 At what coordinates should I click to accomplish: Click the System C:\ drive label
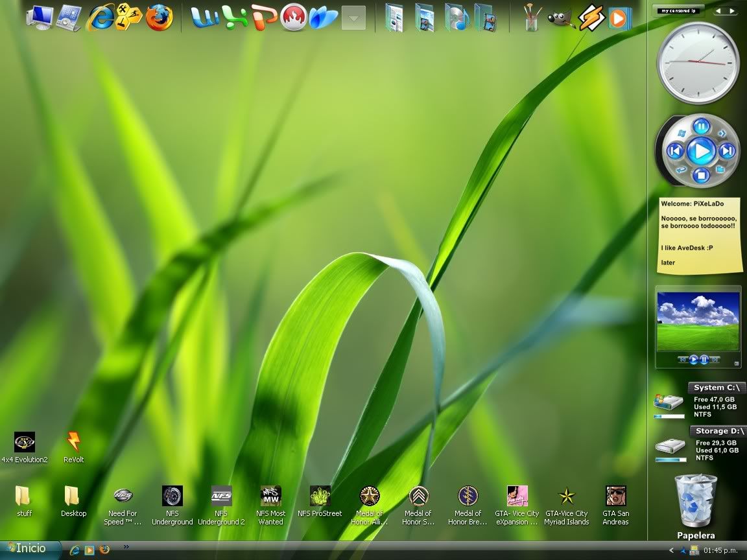(x=717, y=388)
